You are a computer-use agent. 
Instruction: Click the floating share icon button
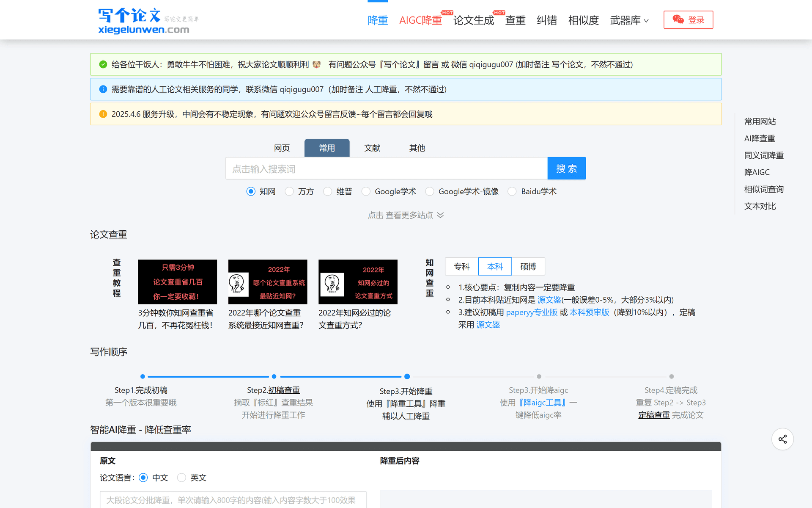(x=782, y=439)
